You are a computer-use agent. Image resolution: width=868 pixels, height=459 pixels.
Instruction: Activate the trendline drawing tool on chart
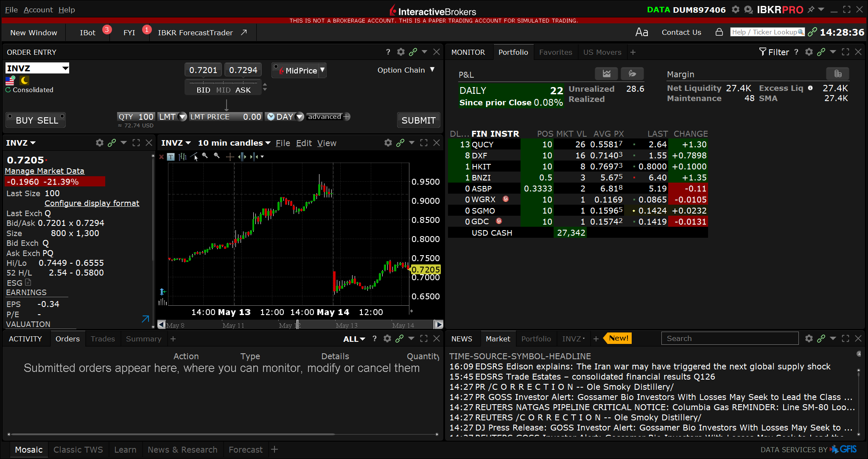click(x=194, y=157)
